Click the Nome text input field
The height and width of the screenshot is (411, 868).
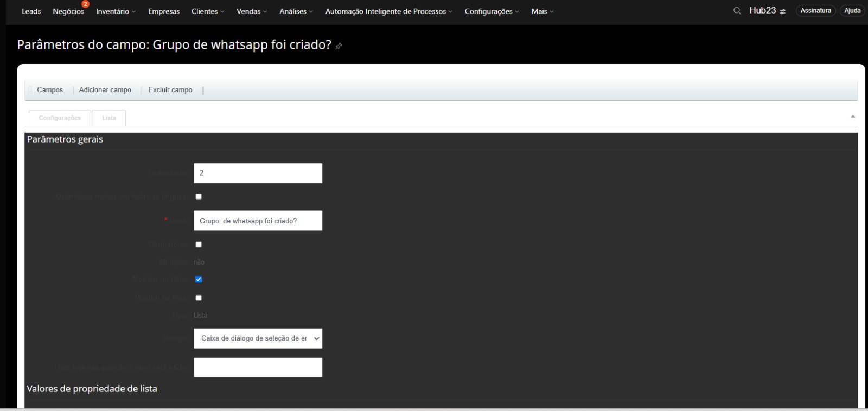tap(258, 221)
